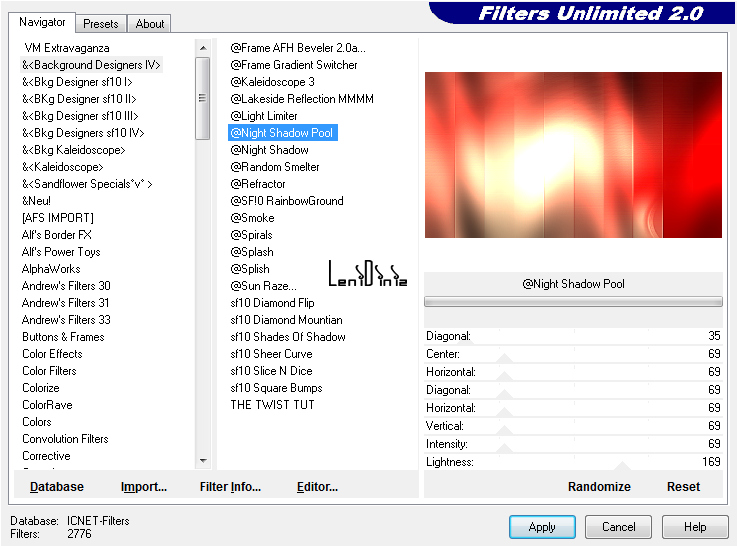Click the Center slider handle
This screenshot has height=546, width=737.
504,357
